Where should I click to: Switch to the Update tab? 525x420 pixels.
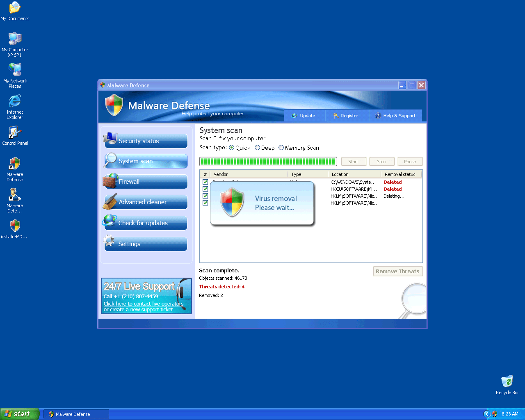point(304,116)
